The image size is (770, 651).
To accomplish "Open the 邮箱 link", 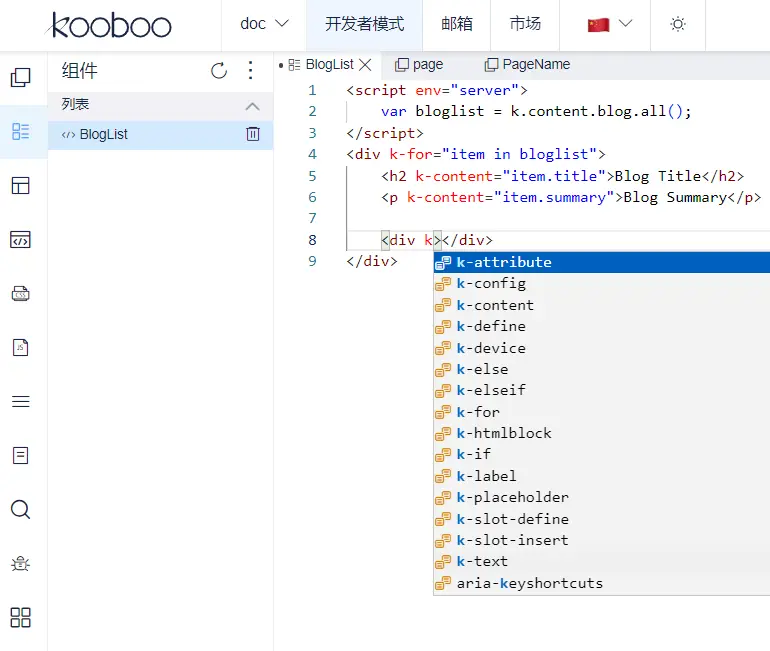I will coord(457,24).
